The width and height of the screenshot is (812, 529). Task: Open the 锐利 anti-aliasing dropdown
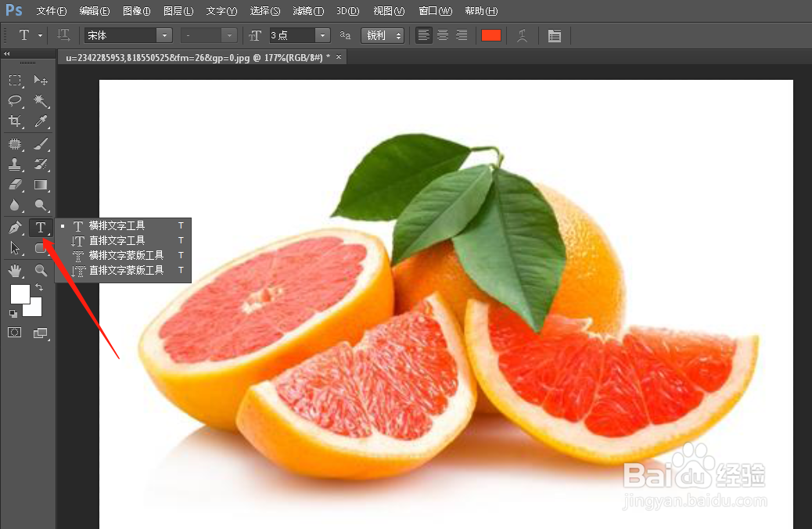(383, 35)
